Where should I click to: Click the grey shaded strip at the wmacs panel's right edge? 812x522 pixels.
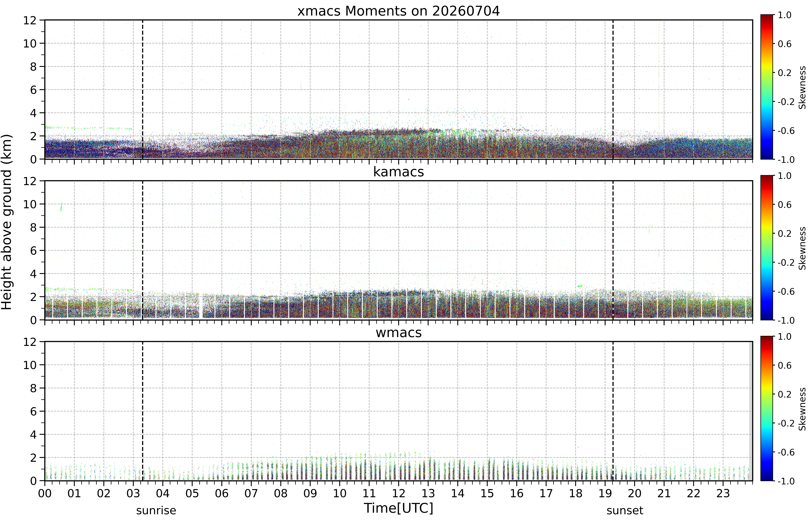(x=751, y=411)
